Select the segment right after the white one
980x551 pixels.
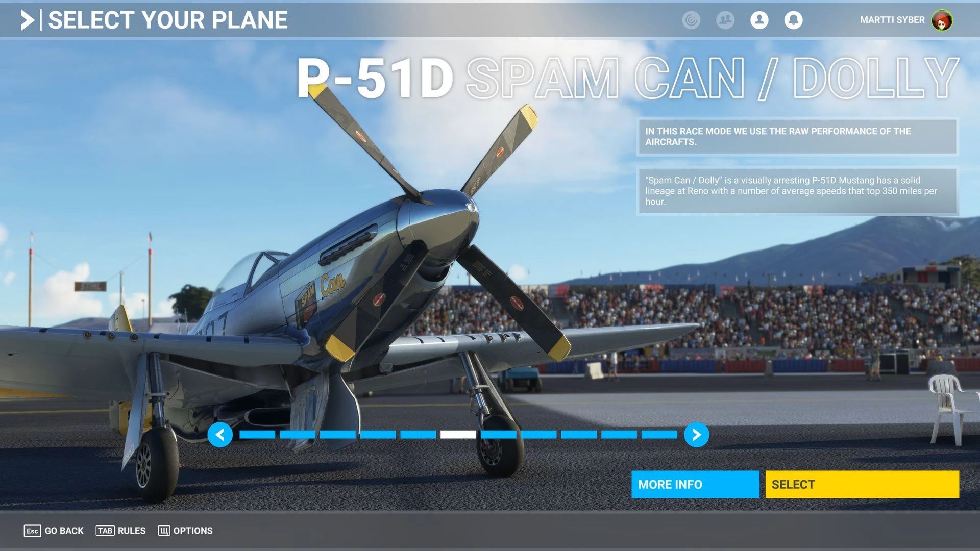tap(498, 435)
